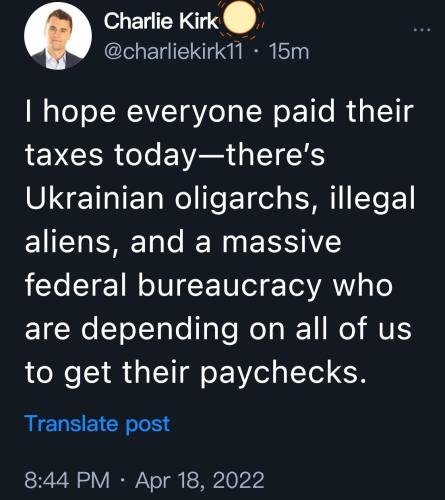The height and width of the screenshot is (500, 445).
Task: Click the word "Ukrainian" in the post
Action: click(x=94, y=198)
